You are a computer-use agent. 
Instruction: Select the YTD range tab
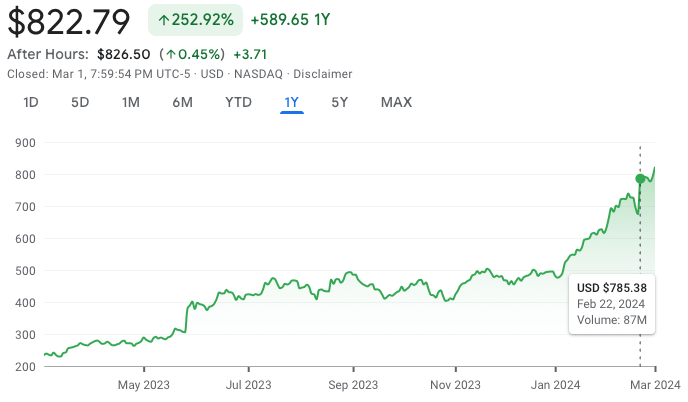pyautogui.click(x=238, y=102)
